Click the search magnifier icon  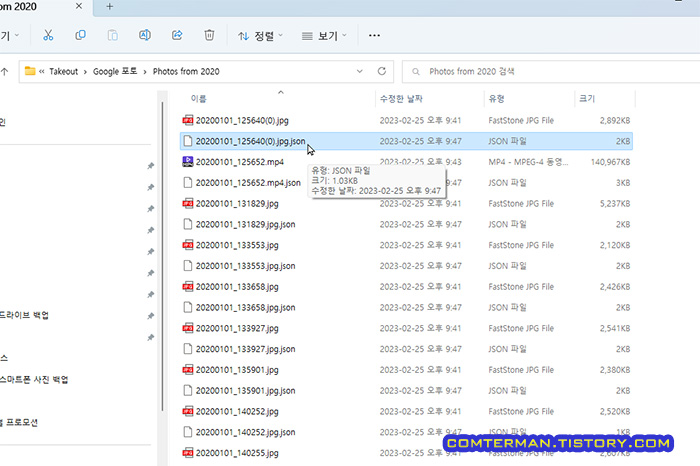coord(416,71)
